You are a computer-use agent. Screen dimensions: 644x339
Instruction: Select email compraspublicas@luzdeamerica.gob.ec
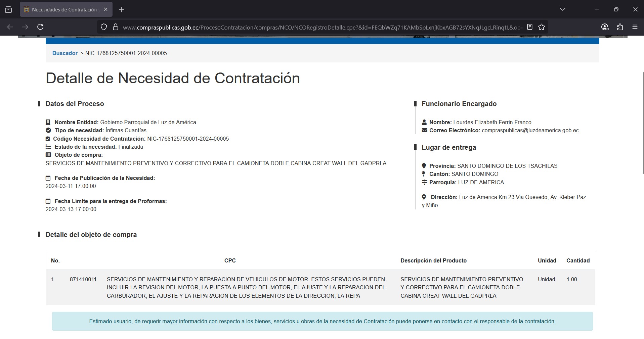pyautogui.click(x=530, y=130)
